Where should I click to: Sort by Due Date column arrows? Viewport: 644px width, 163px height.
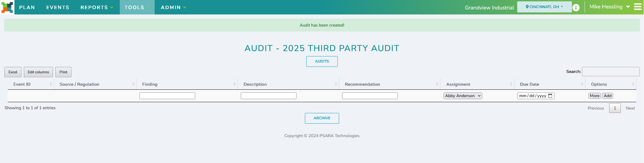[582, 84]
